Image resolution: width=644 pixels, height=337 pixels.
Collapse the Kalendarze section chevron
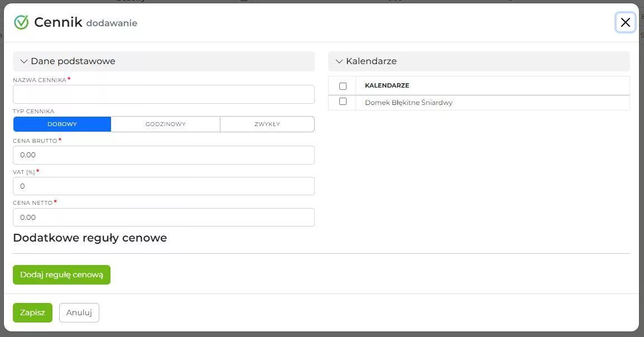coord(339,61)
